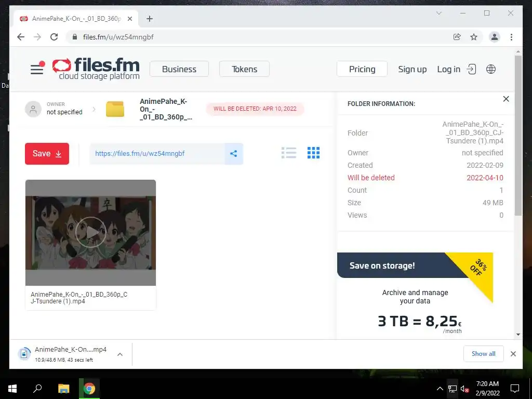Open the Business page
This screenshot has width=532, height=399.
tap(179, 69)
